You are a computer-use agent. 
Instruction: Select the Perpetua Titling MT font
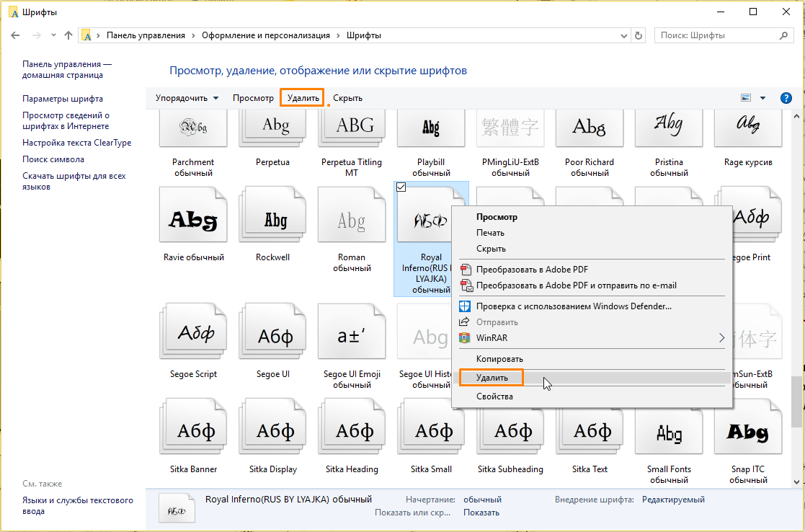[352, 129]
